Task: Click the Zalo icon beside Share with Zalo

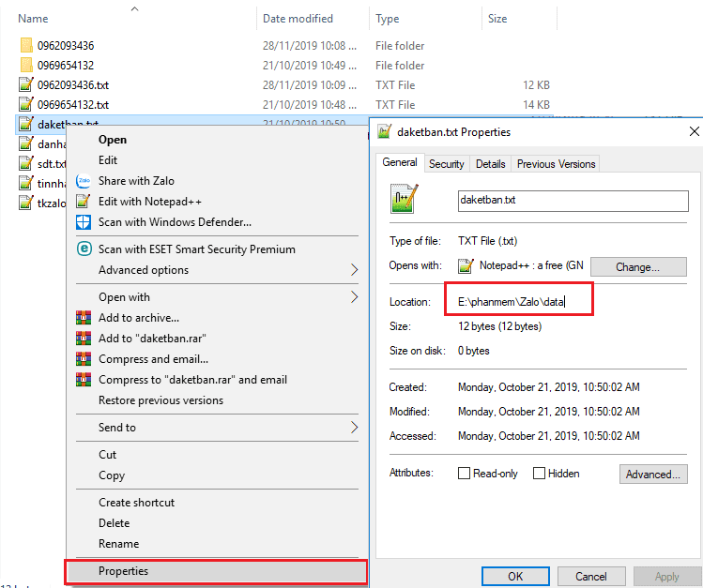Action: pos(83,181)
